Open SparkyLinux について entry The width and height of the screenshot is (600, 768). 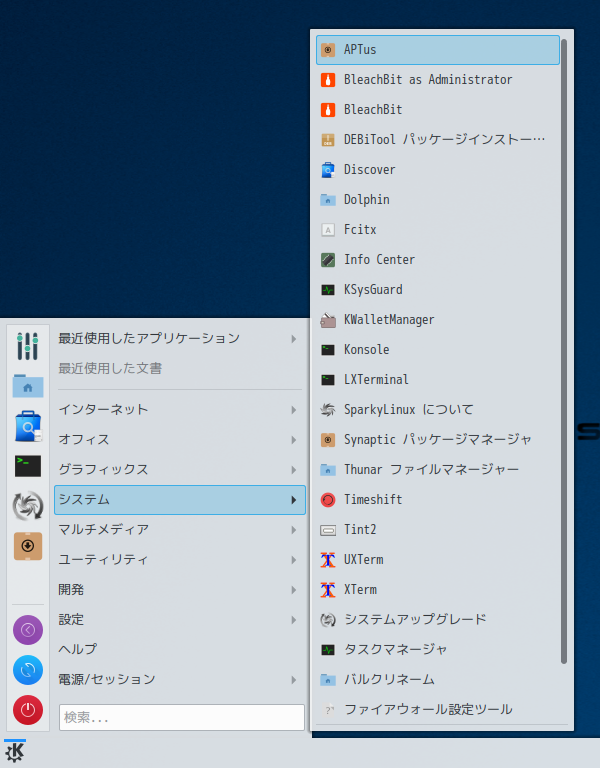click(x=438, y=409)
